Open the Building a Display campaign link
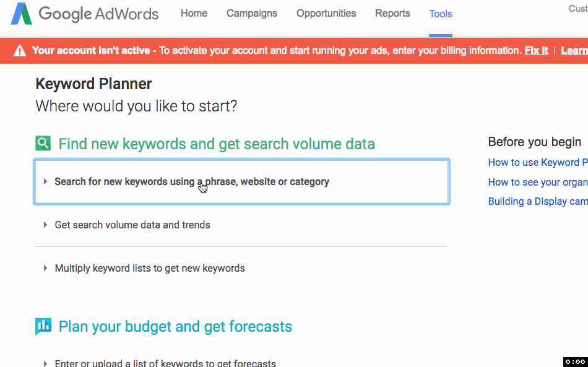588x367 pixels. tap(538, 201)
